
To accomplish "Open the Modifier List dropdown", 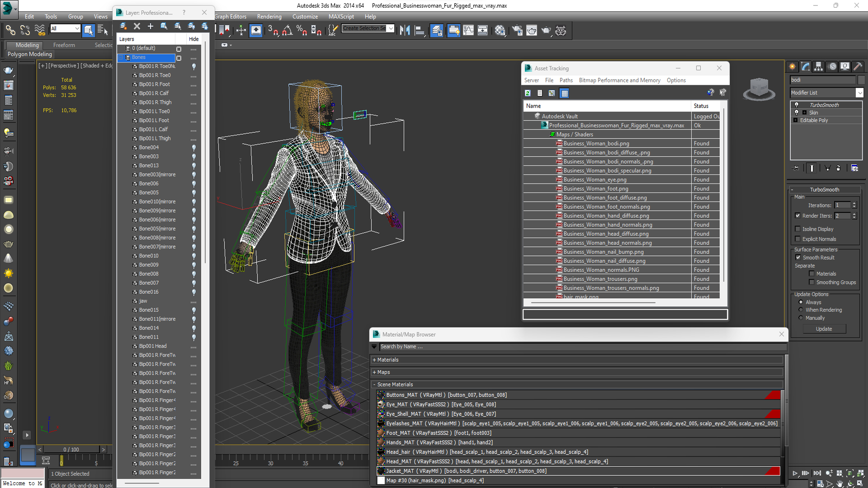I will pos(859,93).
